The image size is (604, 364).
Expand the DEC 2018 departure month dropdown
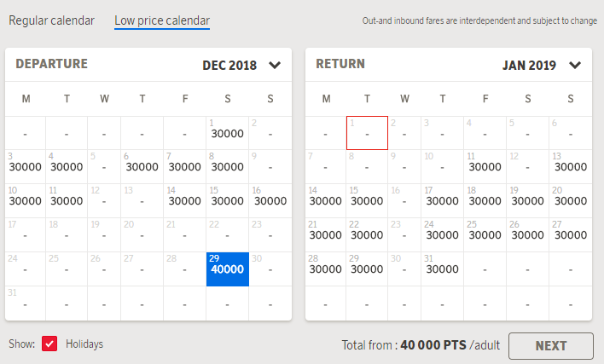(x=274, y=65)
